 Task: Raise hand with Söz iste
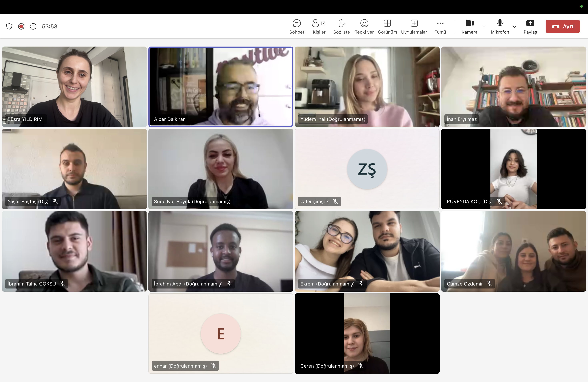click(341, 26)
